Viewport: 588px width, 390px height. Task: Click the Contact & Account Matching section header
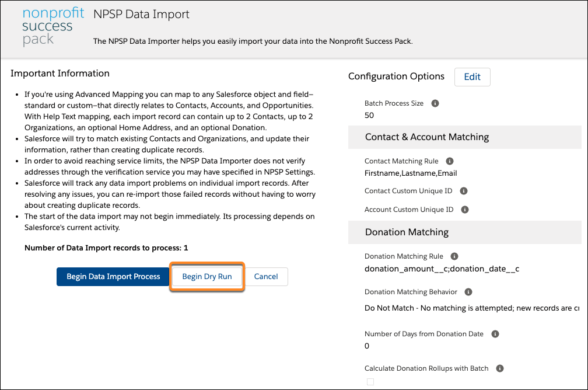tap(464, 137)
